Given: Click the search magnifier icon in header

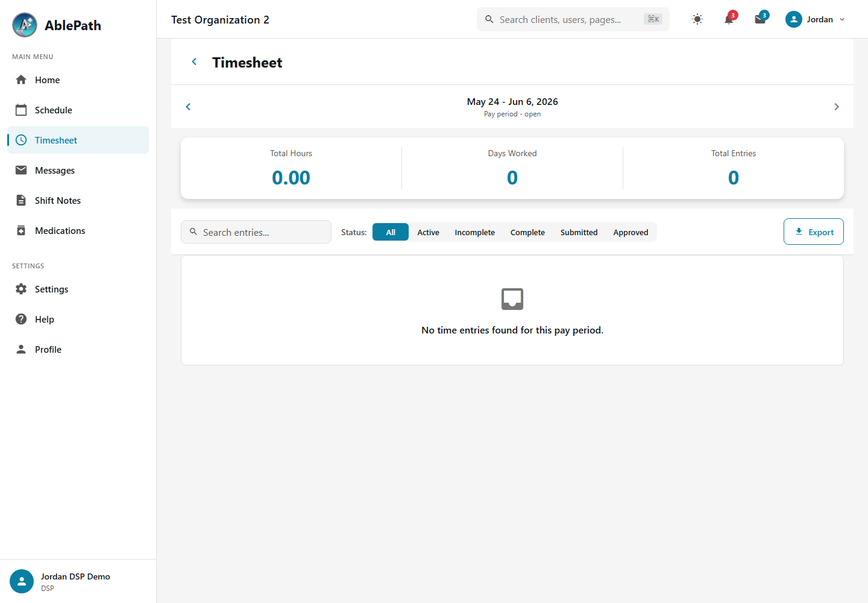Looking at the screenshot, I should click(x=489, y=19).
